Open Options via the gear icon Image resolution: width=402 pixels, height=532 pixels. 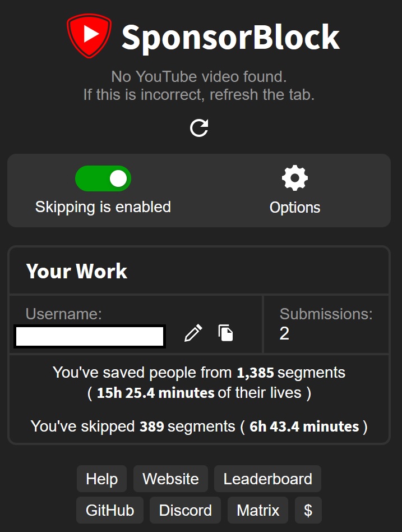294,178
